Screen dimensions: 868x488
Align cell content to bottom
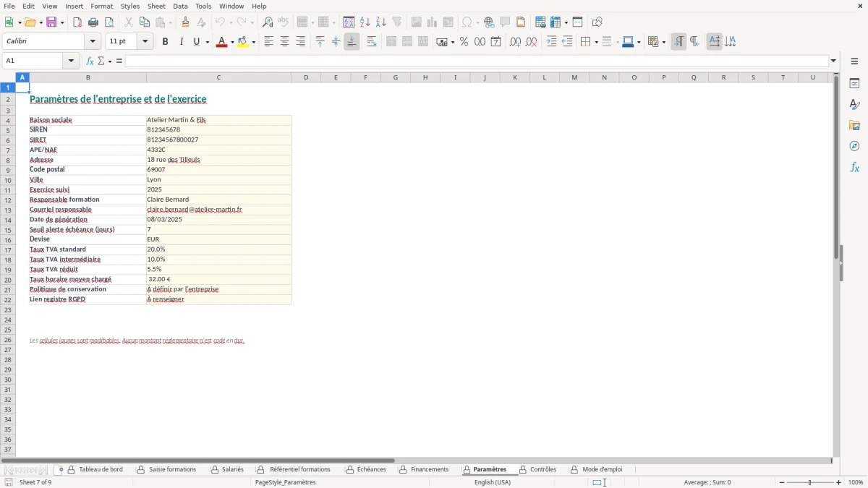(352, 42)
